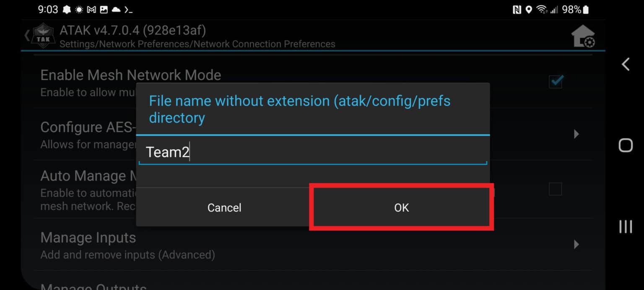Tap the NFC status icon
The height and width of the screenshot is (290, 644).
(x=517, y=10)
